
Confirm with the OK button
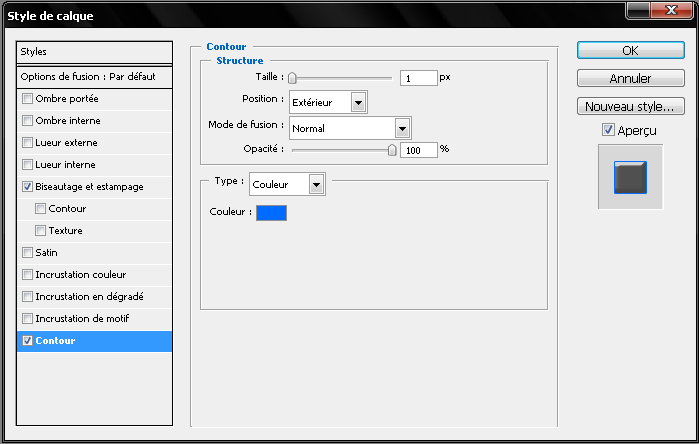tap(630, 50)
